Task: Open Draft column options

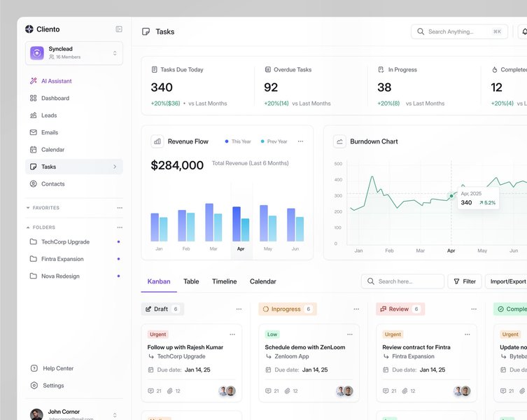Action: pos(239,309)
